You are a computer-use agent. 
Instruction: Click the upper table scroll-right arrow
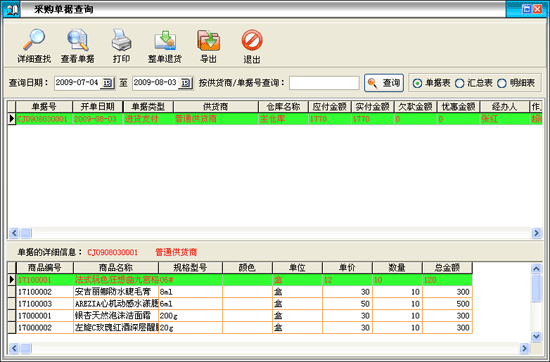point(536,233)
